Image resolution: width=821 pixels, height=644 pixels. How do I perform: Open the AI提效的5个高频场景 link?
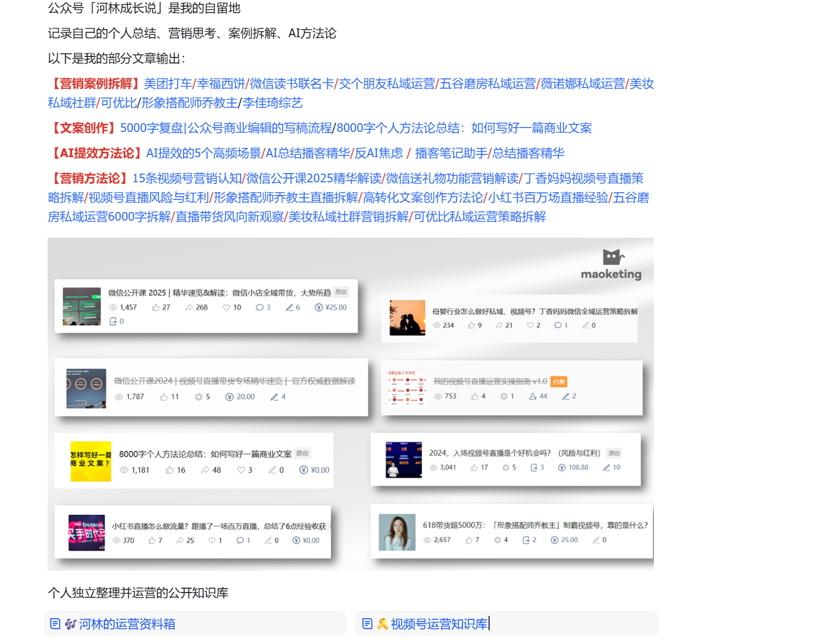tap(204, 153)
